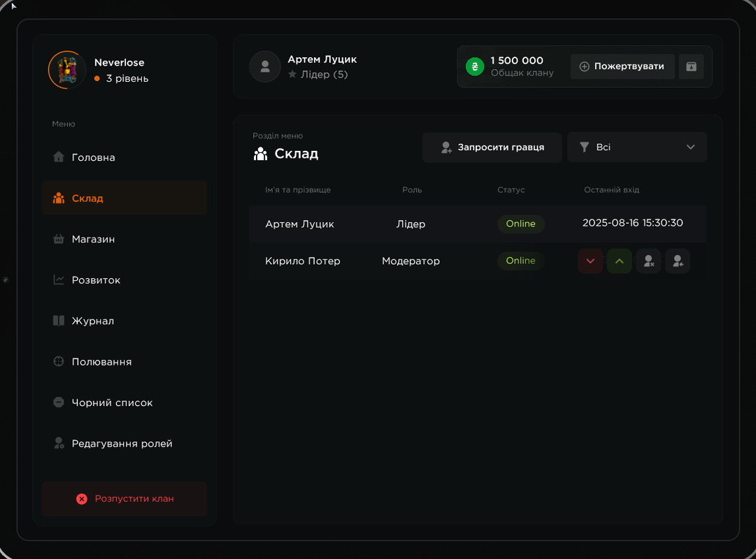Click Артем Луцик name in table row
756x559 pixels.
(299, 224)
